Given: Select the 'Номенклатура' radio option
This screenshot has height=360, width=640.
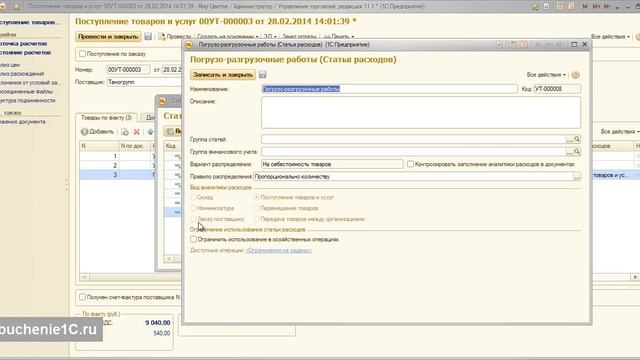Looking at the screenshot, I should [x=193, y=208].
